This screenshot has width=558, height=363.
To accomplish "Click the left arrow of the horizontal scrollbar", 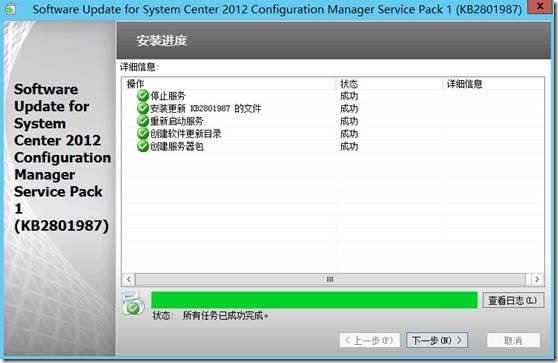I will (x=129, y=279).
